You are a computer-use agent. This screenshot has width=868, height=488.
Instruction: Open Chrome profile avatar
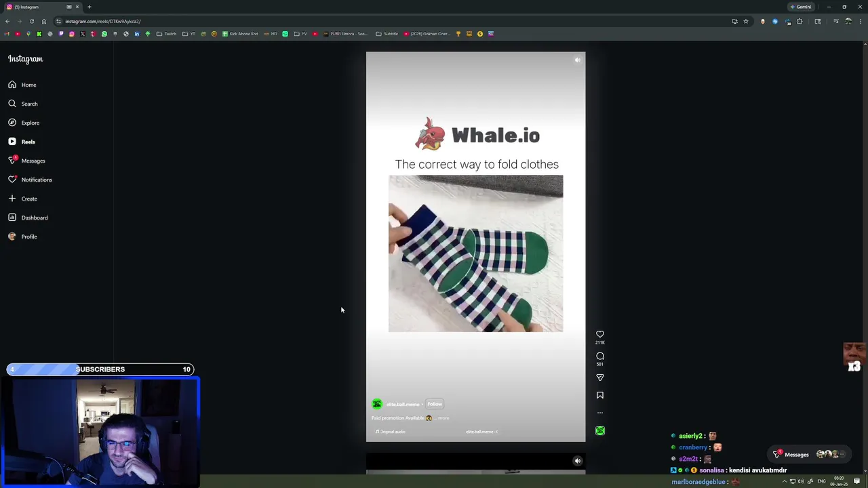pyautogui.click(x=848, y=21)
